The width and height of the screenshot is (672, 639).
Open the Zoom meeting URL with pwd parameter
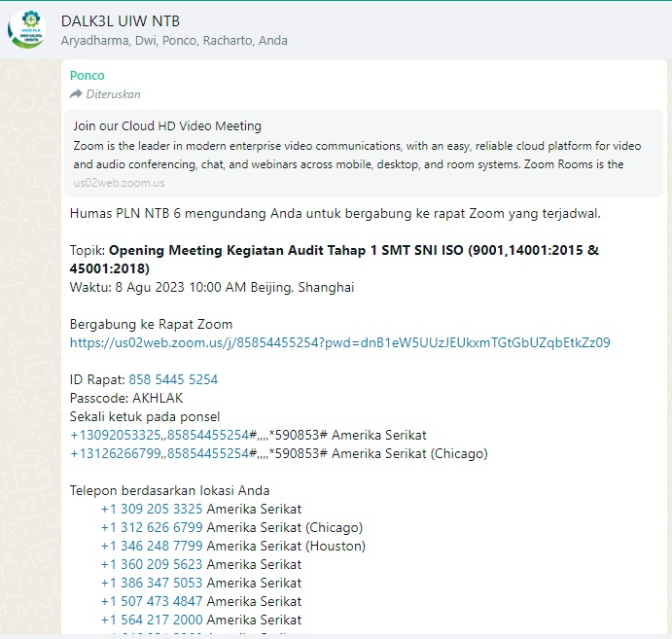[x=339, y=342]
